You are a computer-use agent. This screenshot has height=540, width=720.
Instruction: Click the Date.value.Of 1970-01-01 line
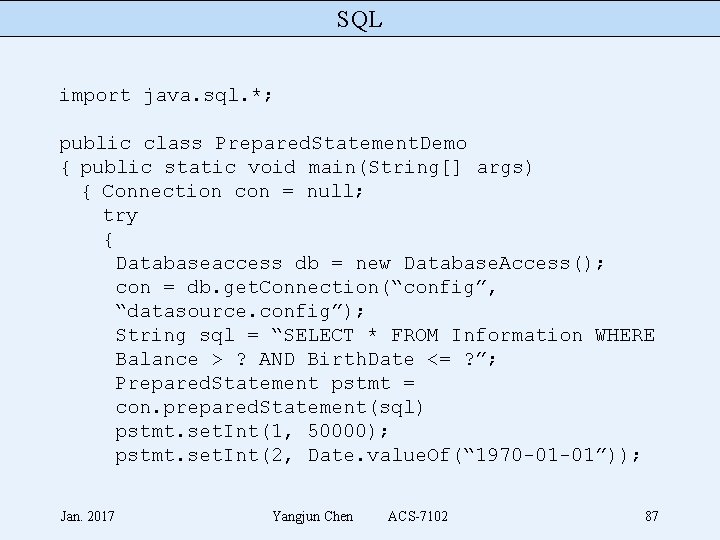378,456
